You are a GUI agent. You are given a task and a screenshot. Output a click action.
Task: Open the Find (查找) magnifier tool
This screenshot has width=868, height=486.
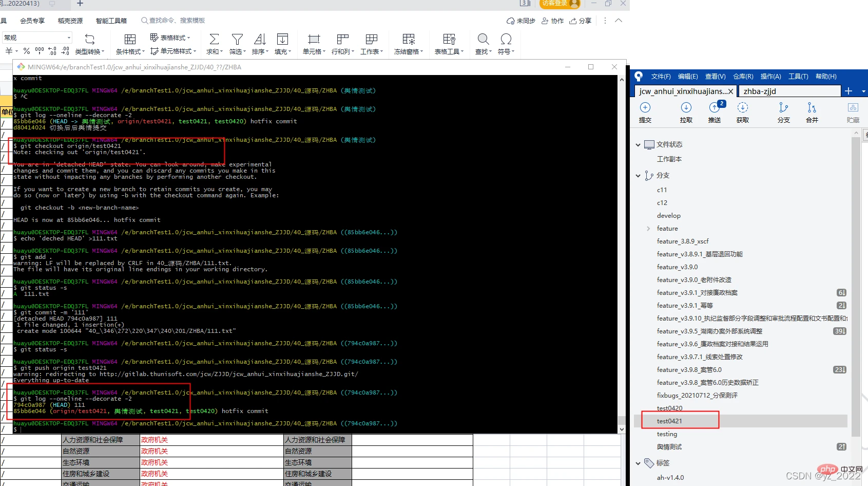483,40
